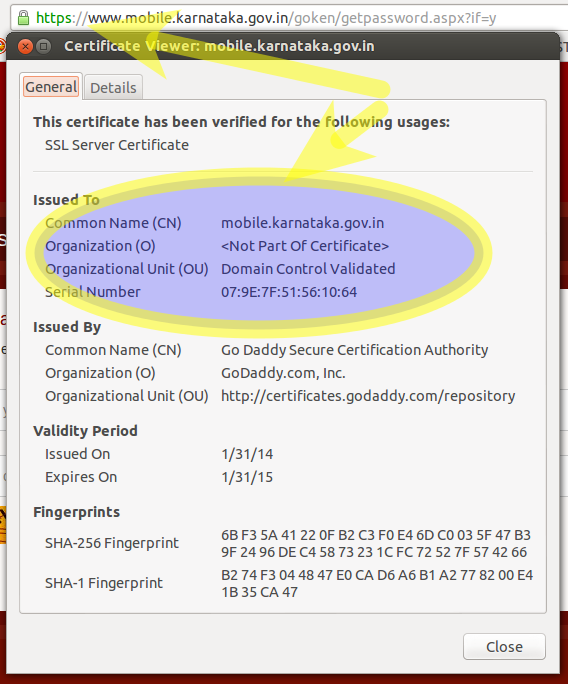This screenshot has width=568, height=684.
Task: Click the <Not Part Of Certificate> organization value
Action: pyautogui.click(x=305, y=246)
